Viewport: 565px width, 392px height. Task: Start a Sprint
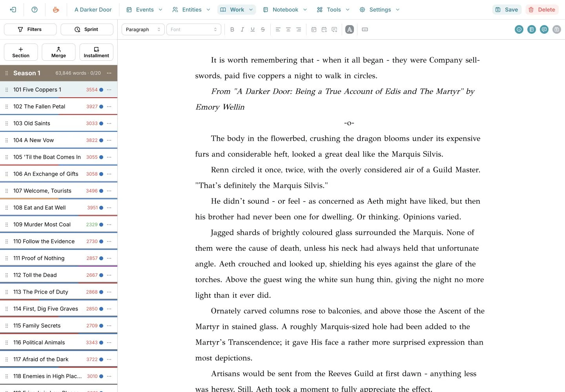(x=87, y=29)
